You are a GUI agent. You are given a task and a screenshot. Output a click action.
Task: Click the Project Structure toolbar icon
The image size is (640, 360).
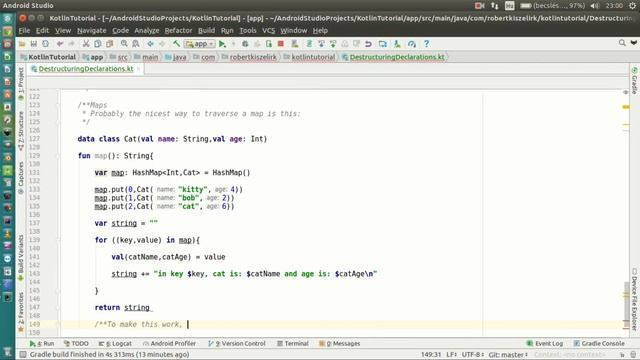tap(382, 44)
